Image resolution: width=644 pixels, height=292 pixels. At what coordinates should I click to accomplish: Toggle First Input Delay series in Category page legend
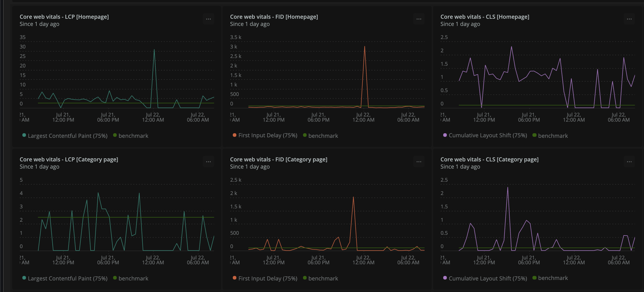pyautogui.click(x=267, y=279)
